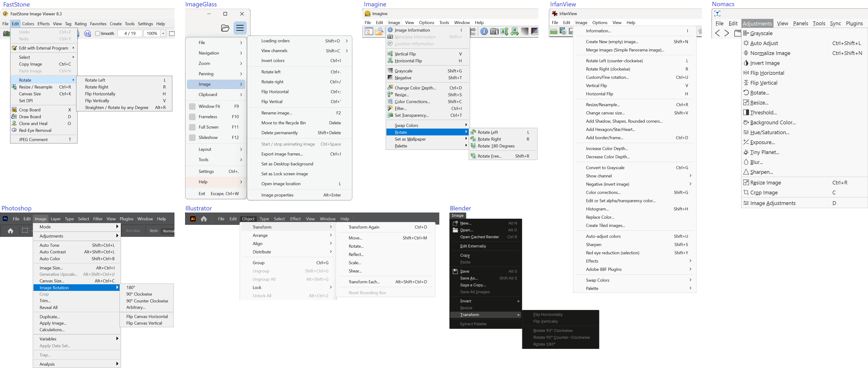Click the thumbnail browser icon in Imagine toolbar
The height and width of the screenshot is (368, 868).
pos(369,31)
